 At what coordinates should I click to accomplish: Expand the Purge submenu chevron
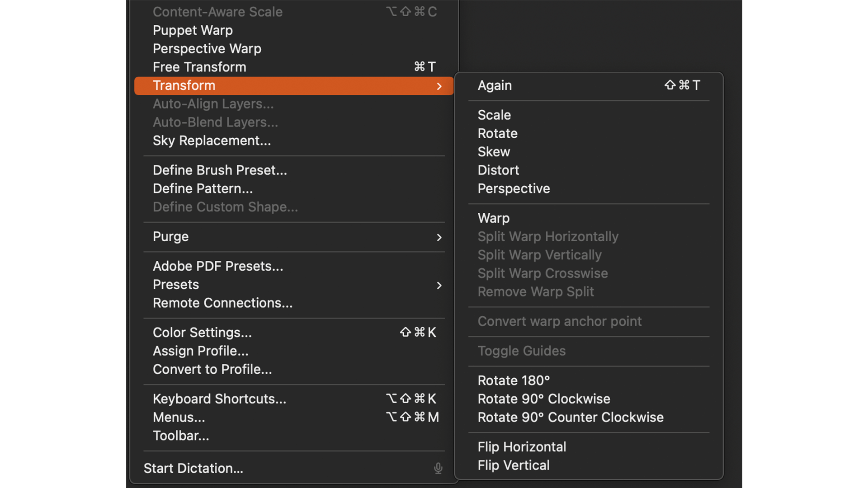point(439,237)
